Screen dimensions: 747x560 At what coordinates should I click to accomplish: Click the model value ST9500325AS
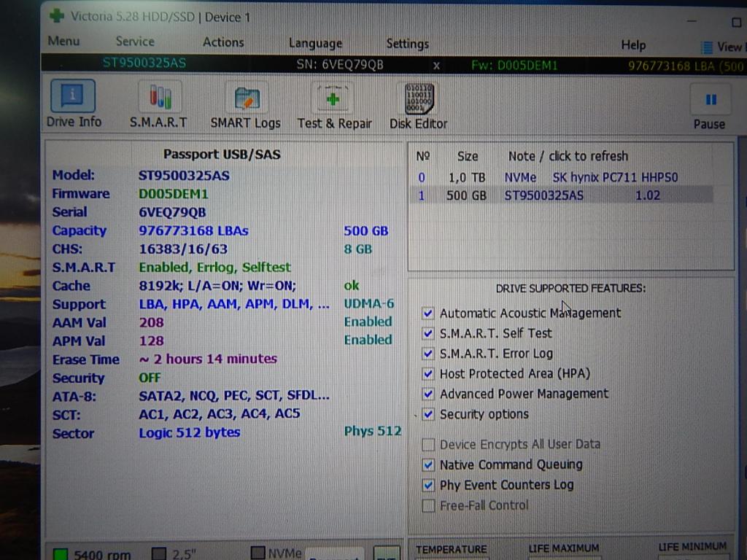(x=184, y=176)
